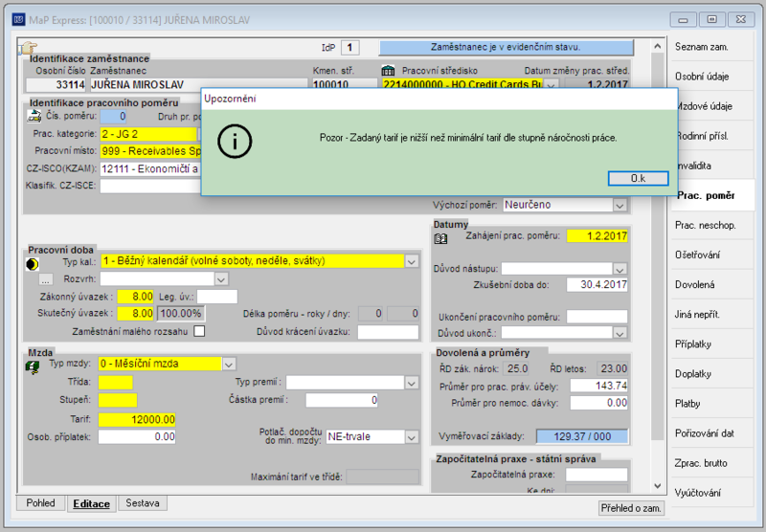This screenshot has width=766, height=532.
Task: Open the Potlač. dopočtu do min. mzdy dropdown
Action: 412,437
